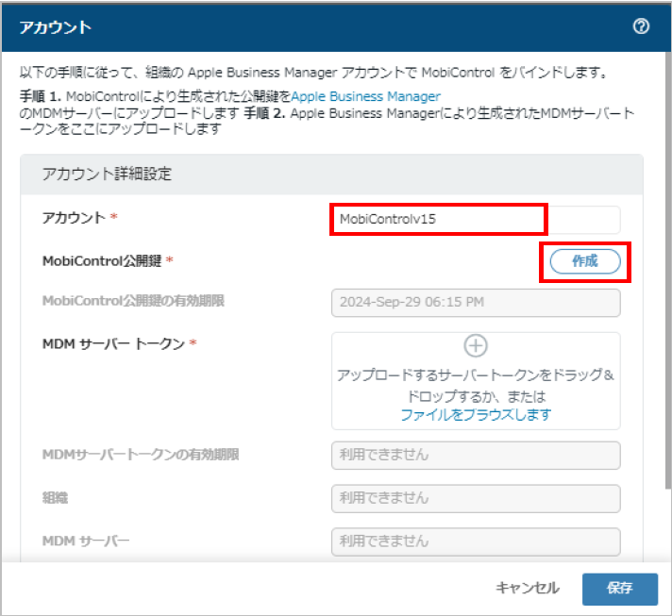Click the ファイルをブラウズします link
Viewport: 672px width, 616px height.
click(476, 415)
